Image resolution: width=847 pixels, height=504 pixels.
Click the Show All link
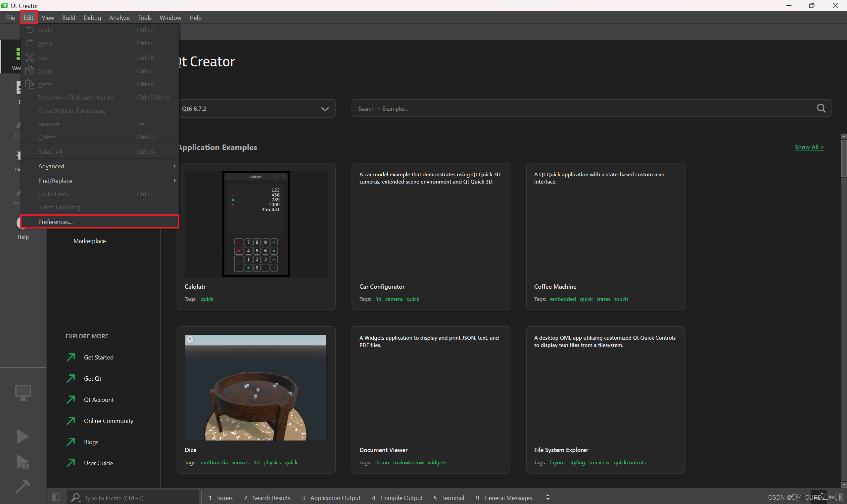point(809,147)
